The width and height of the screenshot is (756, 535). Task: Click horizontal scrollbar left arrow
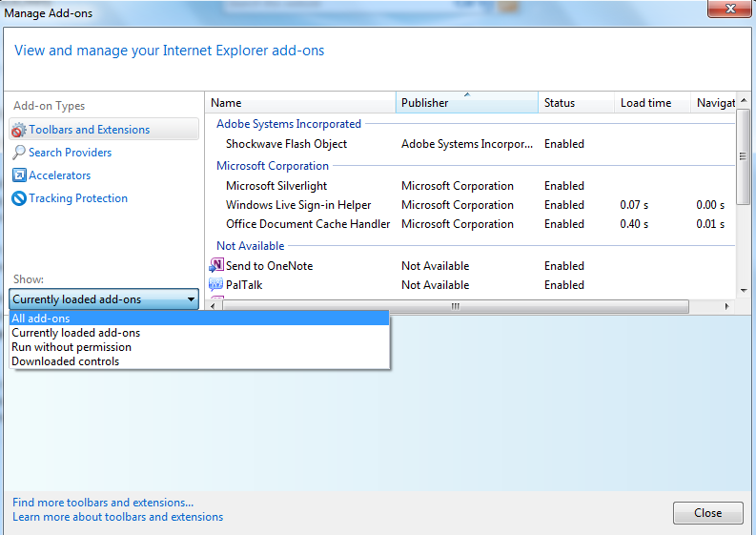[x=214, y=306]
